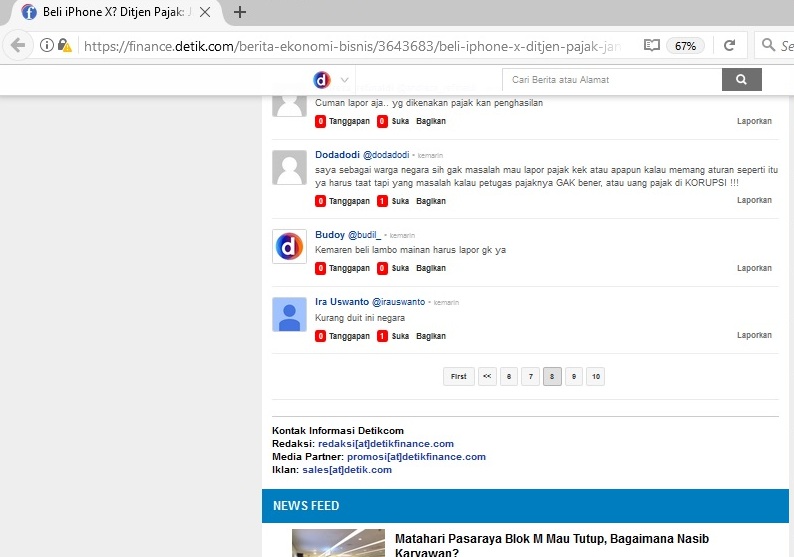Go to previous pages with << button

(487, 377)
